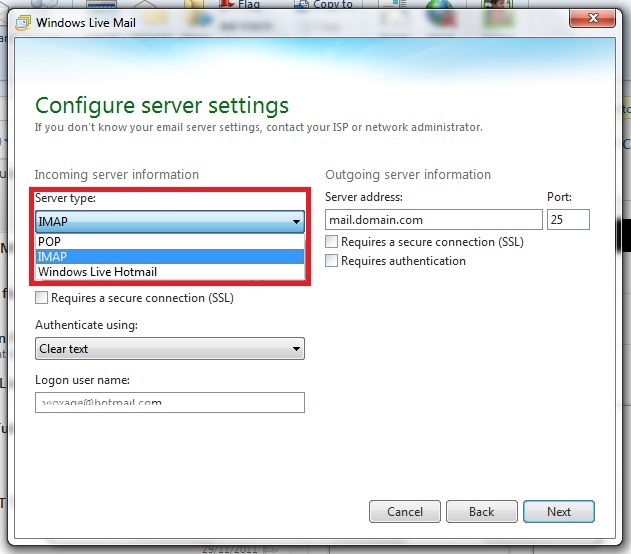Choose IMAP in the server type list
This screenshot has width=631, height=554.
[x=169, y=257]
